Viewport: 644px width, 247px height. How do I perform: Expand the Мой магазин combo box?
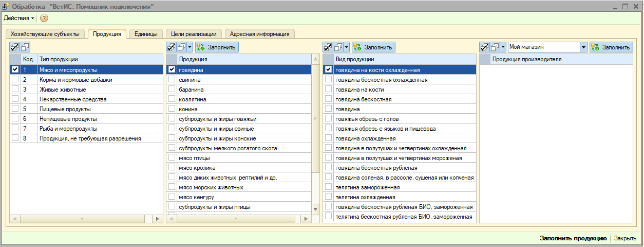(x=583, y=47)
